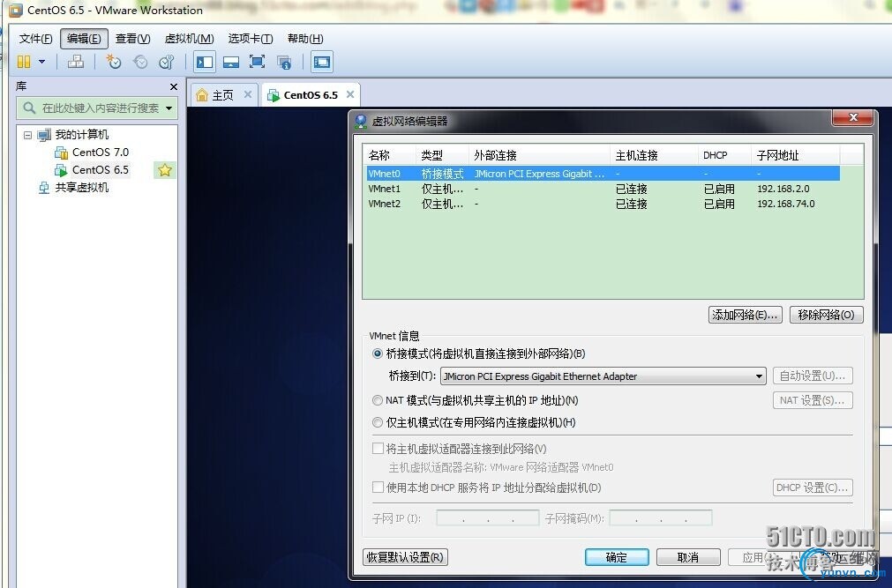Click the 移除网络(O) button

(826, 315)
